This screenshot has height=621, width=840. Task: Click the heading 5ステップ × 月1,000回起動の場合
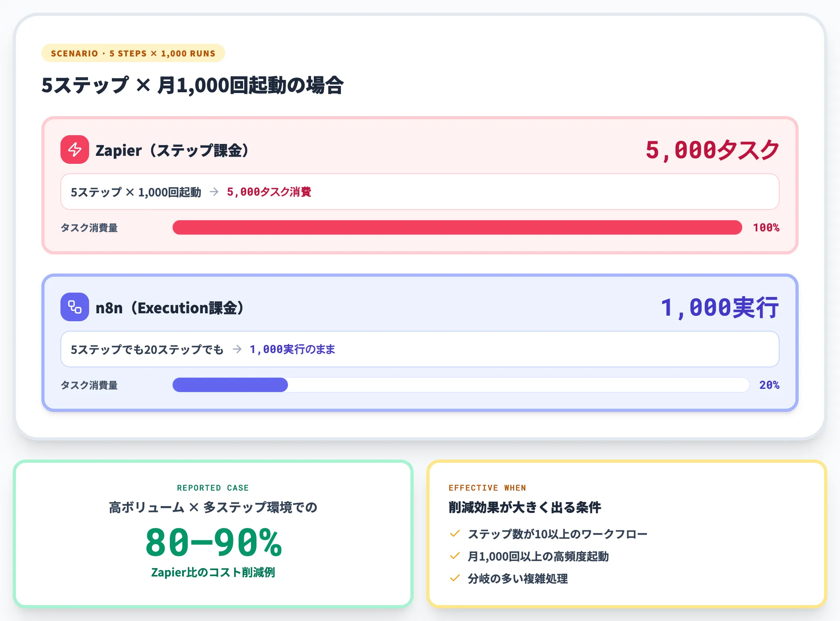point(192,85)
